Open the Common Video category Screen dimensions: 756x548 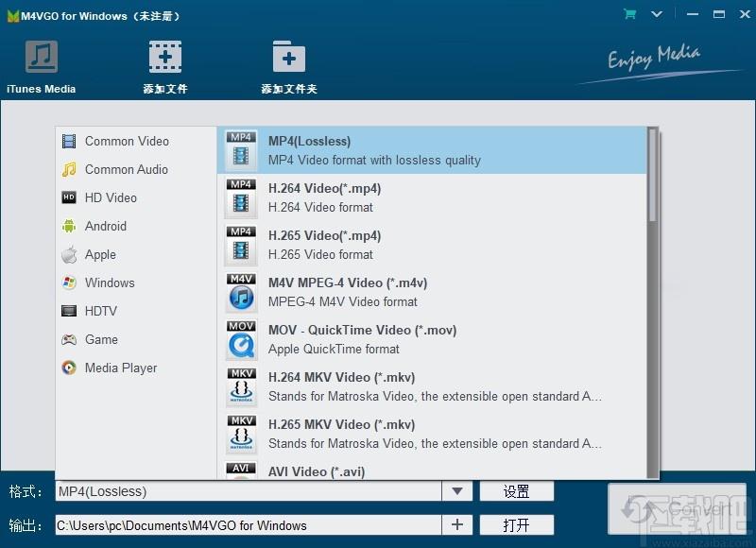tap(127, 141)
